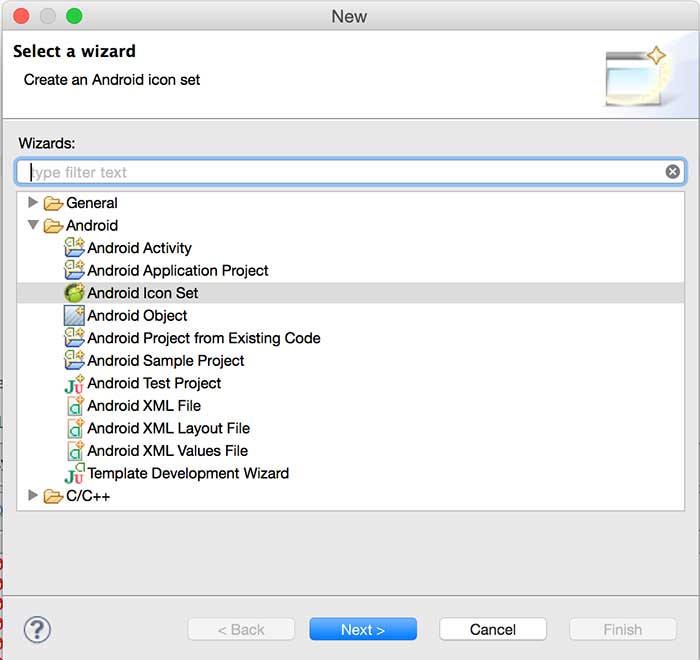Click the Android XML Values File icon
Viewport: 700px width, 660px height.
[75, 451]
